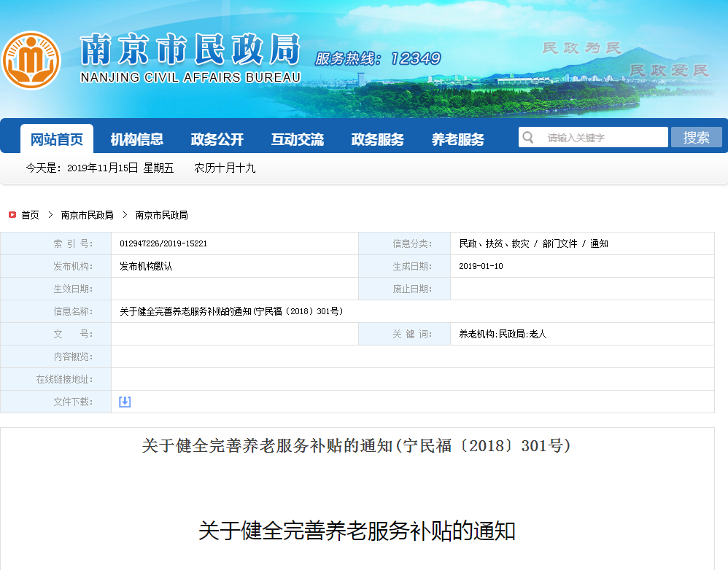Click 发布机构默认 value

[146, 266]
